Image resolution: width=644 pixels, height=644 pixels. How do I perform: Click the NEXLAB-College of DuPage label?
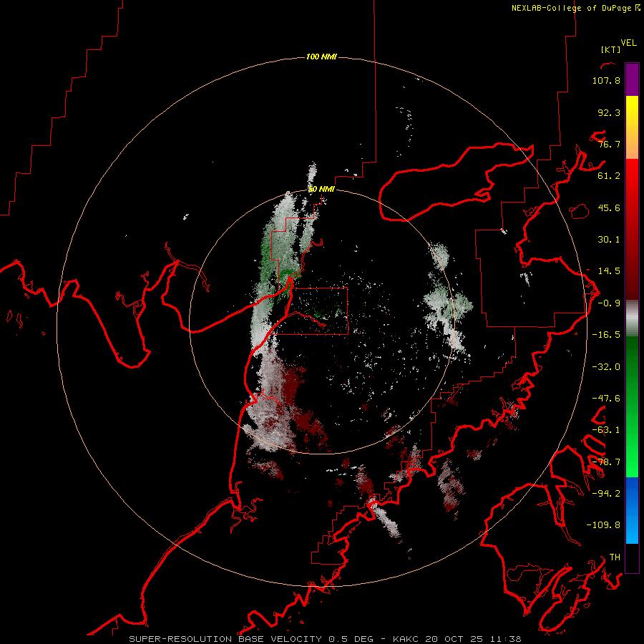point(576,8)
